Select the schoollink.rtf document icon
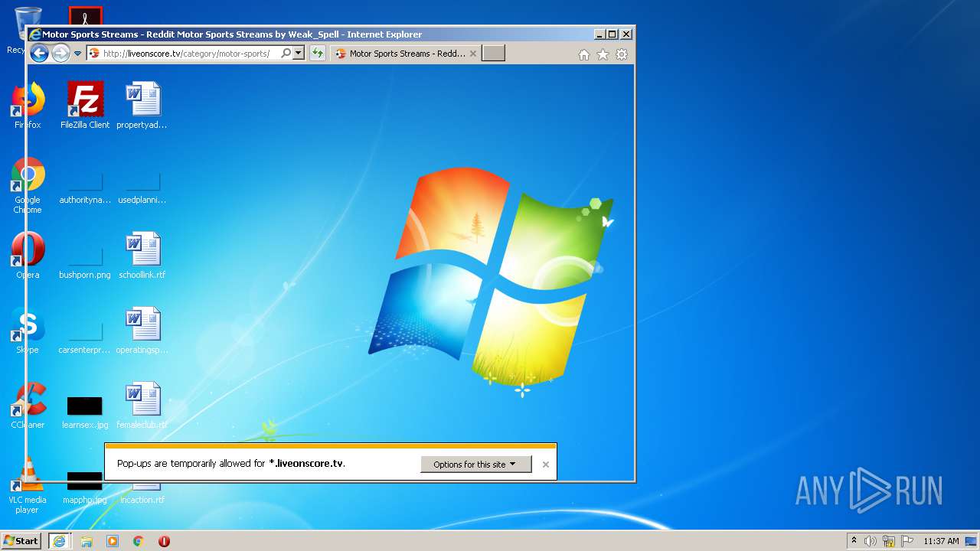The image size is (980, 551). pos(142,256)
